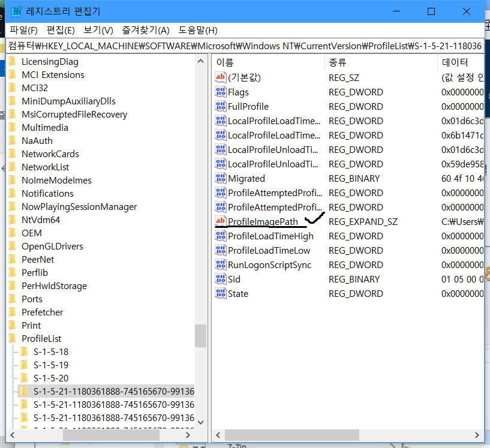The image size is (490, 448).
Task: Open the 보기(V) menu
Action: pyautogui.click(x=98, y=31)
